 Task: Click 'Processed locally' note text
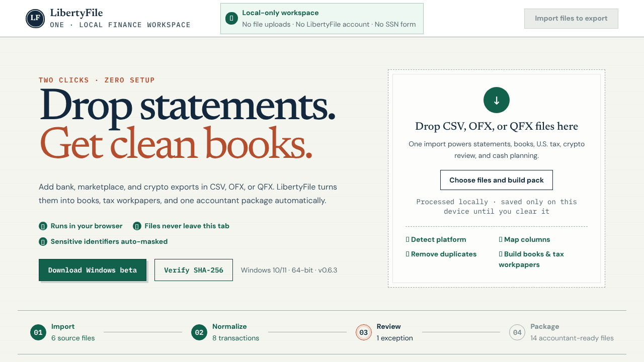click(x=497, y=207)
